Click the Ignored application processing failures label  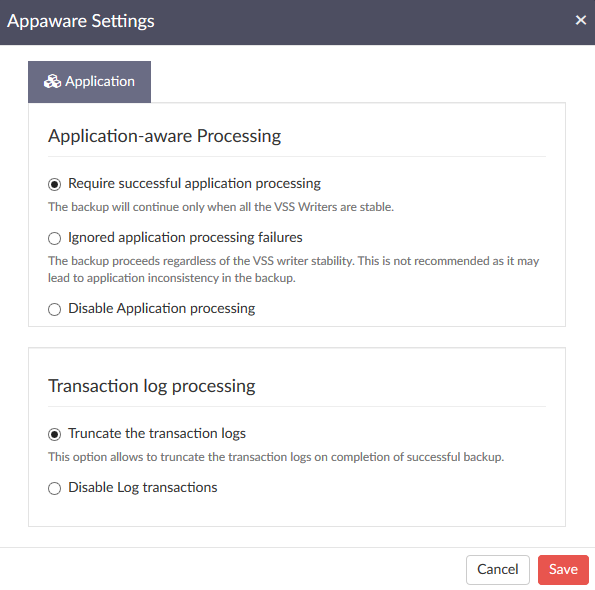pyautogui.click(x=185, y=238)
